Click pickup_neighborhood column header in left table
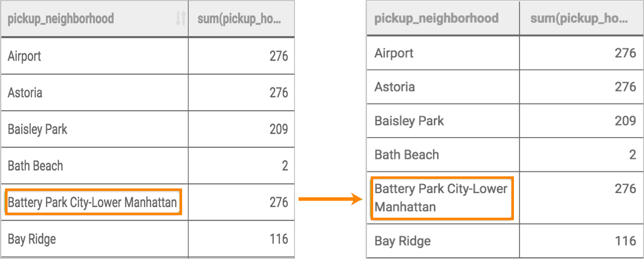The height and width of the screenshot is (259, 644). (61, 19)
